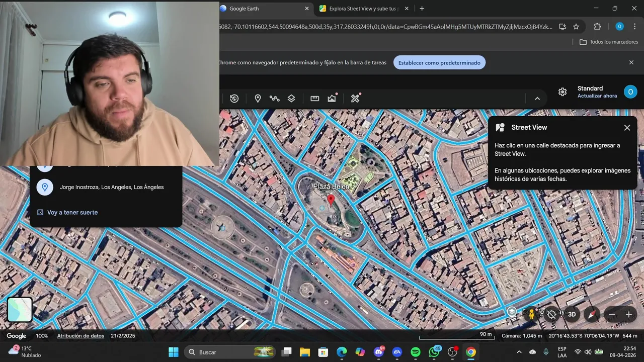
Task: Click the Chrome taskbar icon
Action: click(x=471, y=352)
